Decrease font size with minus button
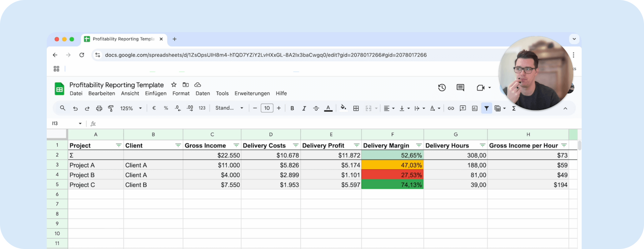644x249 pixels. 255,108
